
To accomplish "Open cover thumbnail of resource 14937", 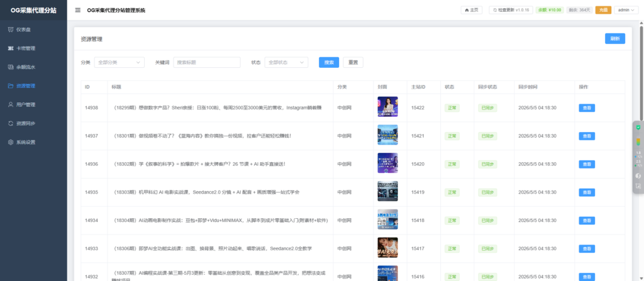I will click(x=387, y=135).
